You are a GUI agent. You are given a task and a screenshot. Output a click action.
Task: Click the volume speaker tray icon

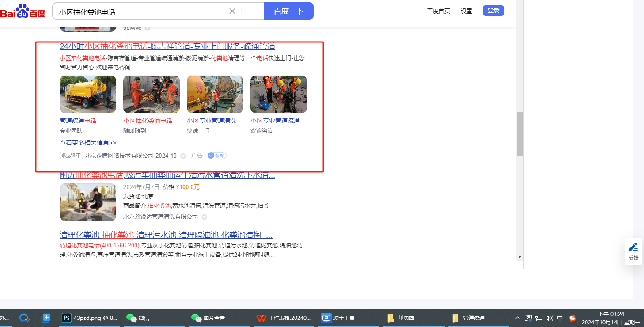549,318
